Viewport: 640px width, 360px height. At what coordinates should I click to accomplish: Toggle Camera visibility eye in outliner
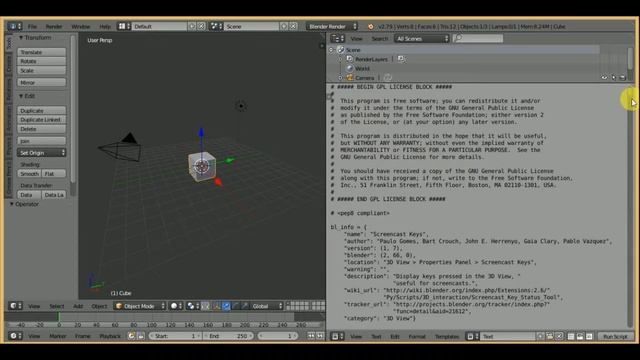click(x=604, y=78)
